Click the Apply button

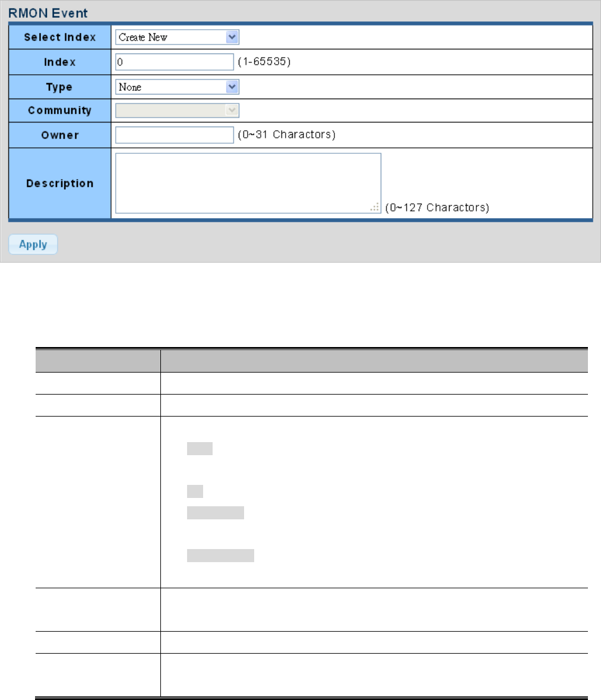point(33,244)
